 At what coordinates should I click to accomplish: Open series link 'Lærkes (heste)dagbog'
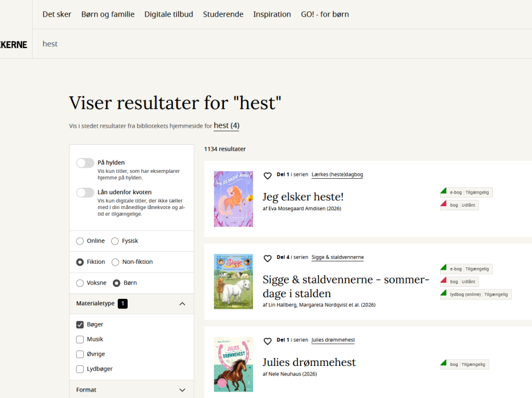click(x=337, y=175)
